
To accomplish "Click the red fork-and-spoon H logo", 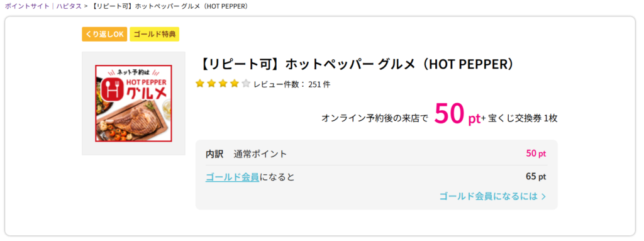I will pyautogui.click(x=110, y=88).
